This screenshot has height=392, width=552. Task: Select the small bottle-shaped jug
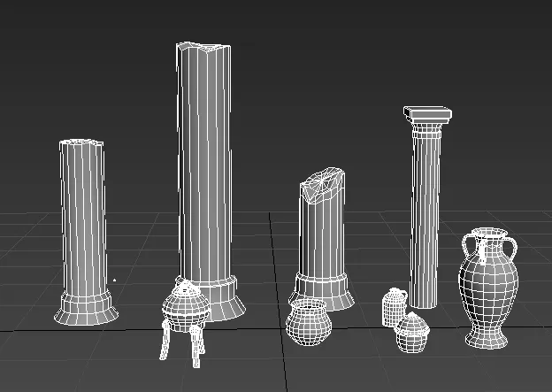pyautogui.click(x=394, y=307)
